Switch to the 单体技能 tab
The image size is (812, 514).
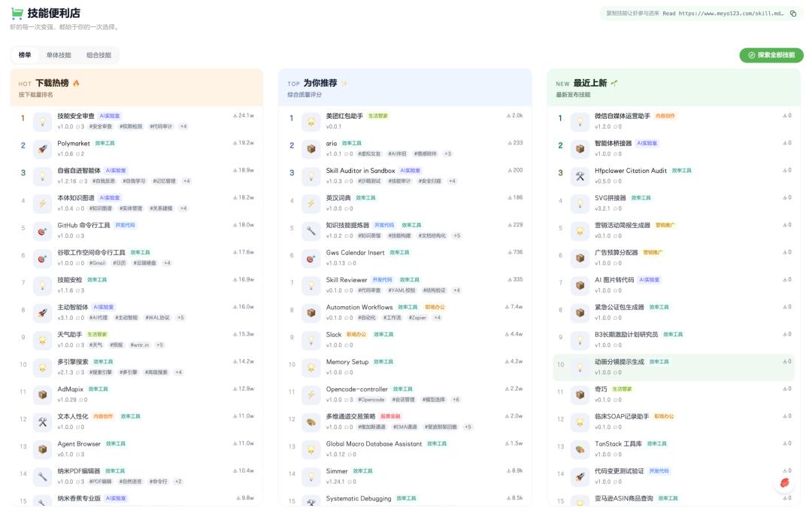[59, 55]
